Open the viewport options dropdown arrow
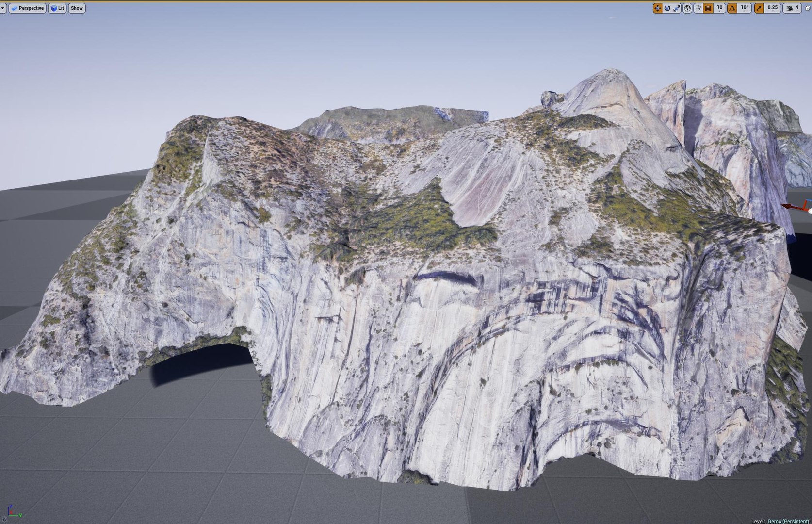The image size is (812, 524). tap(3, 8)
